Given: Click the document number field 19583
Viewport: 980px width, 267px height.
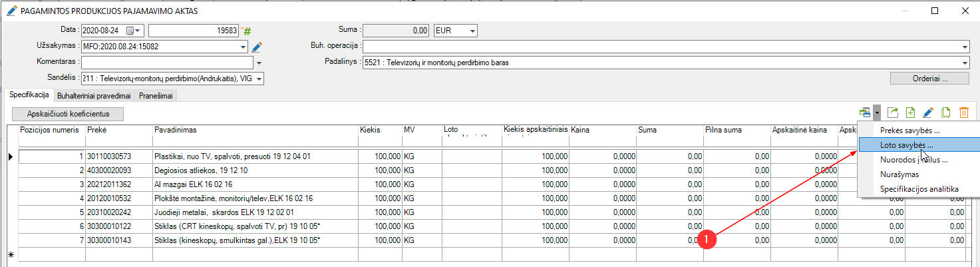Looking at the screenshot, I should pos(194,31).
